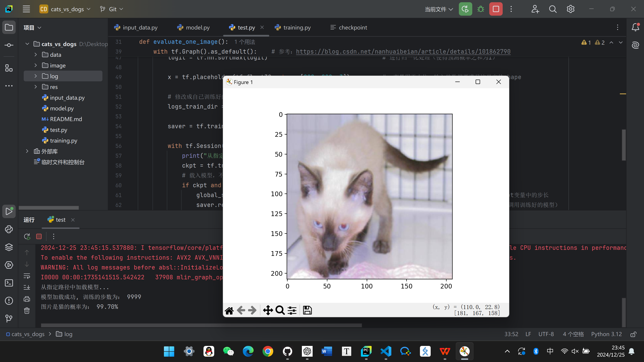Open the Git branch dropdown
644x362 pixels.
(x=112, y=9)
